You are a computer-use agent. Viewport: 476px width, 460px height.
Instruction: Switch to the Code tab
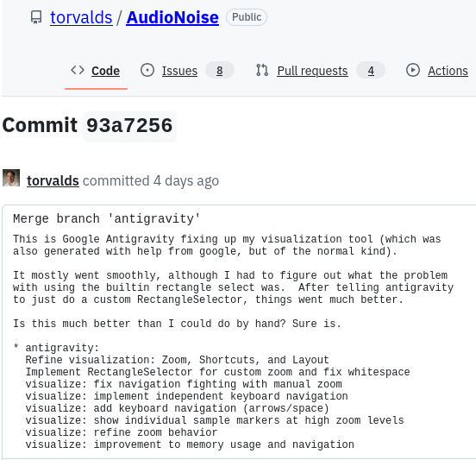click(x=105, y=71)
